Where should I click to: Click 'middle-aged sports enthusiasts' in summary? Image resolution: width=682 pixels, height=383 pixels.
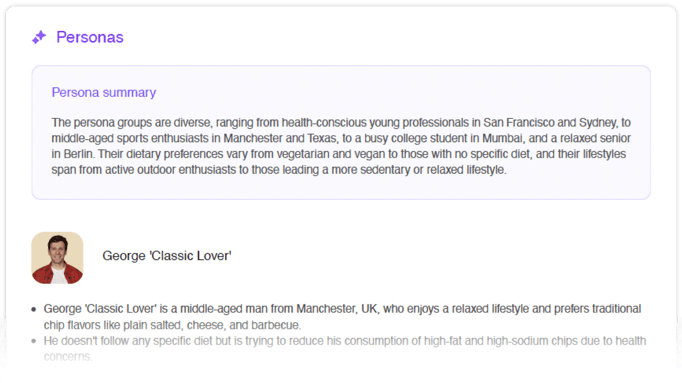(130, 138)
